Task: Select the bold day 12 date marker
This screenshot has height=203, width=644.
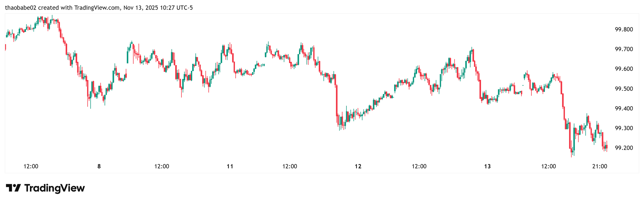Action: click(x=358, y=166)
